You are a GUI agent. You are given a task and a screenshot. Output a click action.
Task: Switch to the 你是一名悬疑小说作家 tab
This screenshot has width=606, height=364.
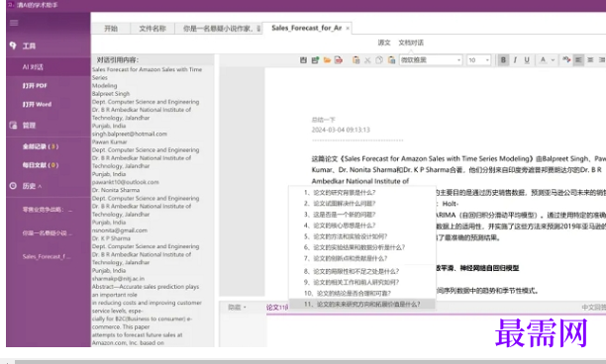tap(219, 28)
